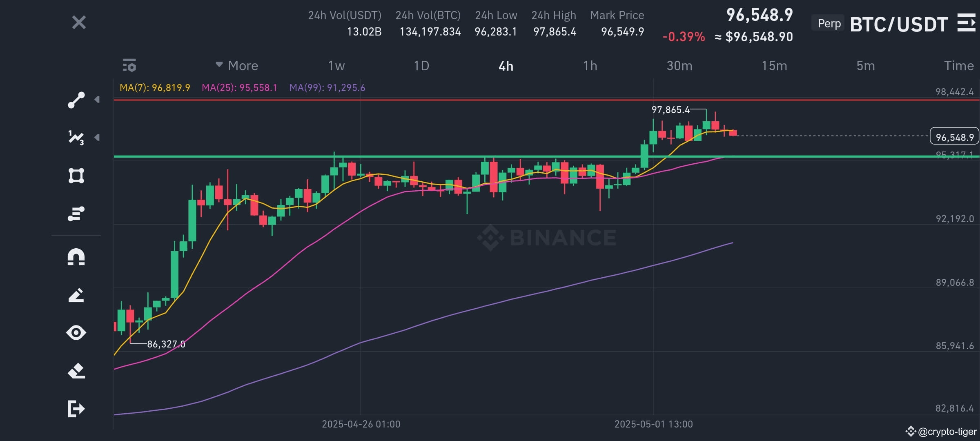The height and width of the screenshot is (441, 980).
Task: Click the eraser to remove drawings
Action: 76,371
